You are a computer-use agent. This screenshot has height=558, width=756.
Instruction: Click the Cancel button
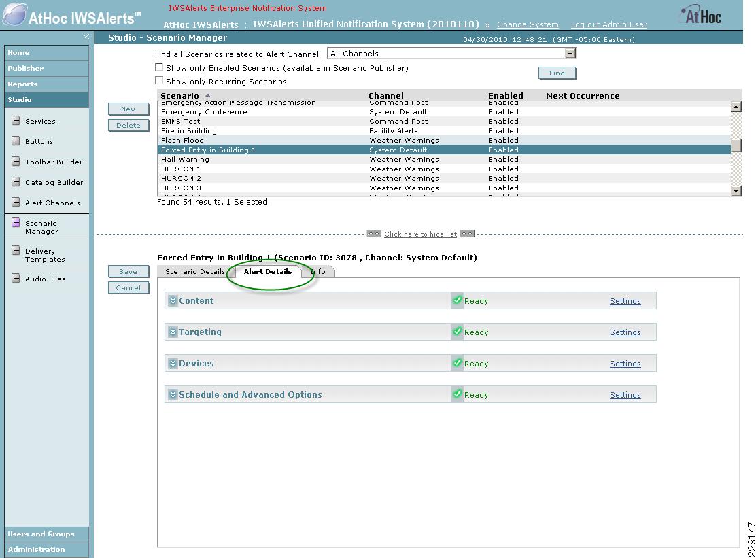(128, 287)
